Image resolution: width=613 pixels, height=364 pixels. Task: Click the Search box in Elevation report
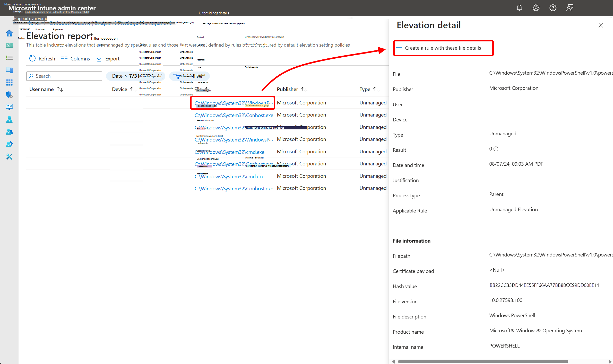tap(64, 76)
